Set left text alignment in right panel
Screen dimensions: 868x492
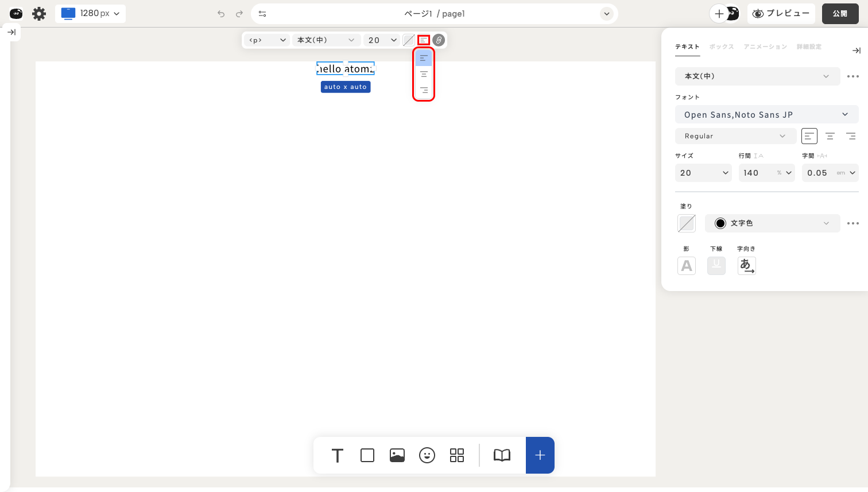coord(809,136)
